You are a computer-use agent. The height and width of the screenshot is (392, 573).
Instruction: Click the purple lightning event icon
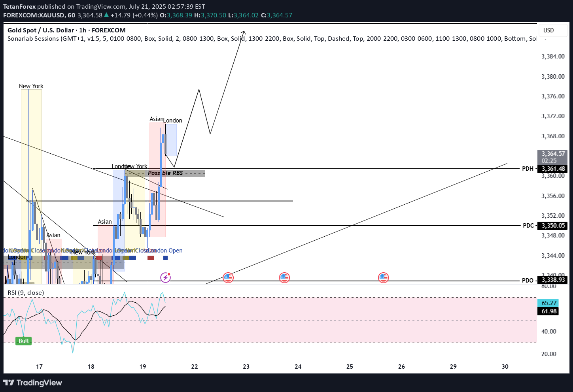click(165, 277)
